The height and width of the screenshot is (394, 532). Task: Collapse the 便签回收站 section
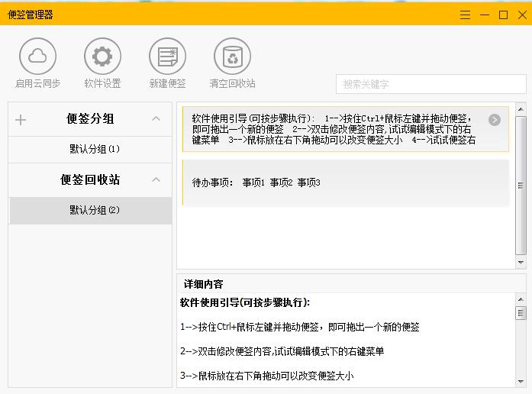pyautogui.click(x=156, y=179)
